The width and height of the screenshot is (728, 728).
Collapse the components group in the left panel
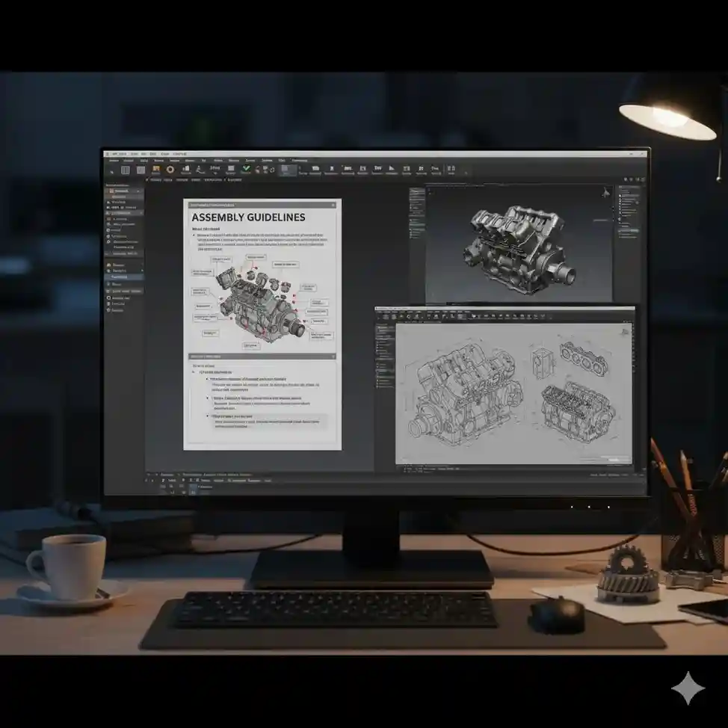141,212
